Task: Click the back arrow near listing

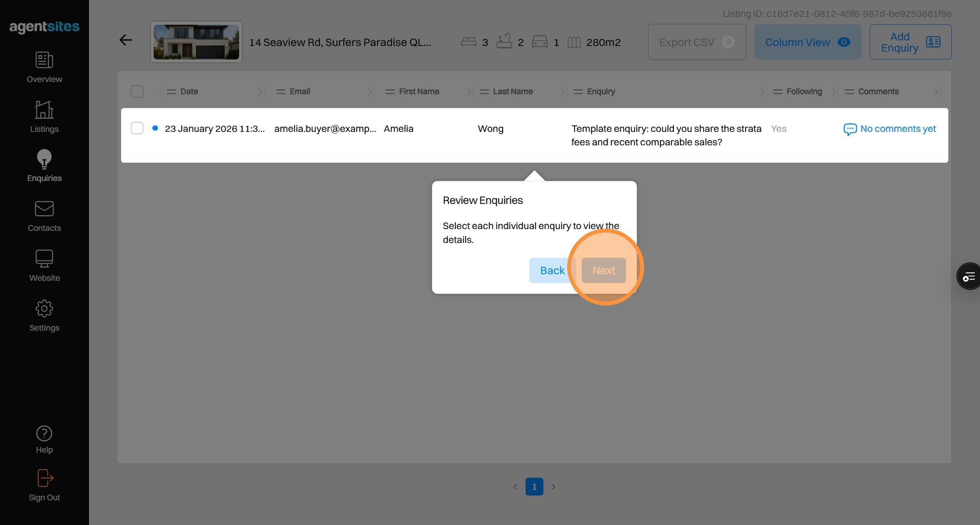Action: pos(126,40)
